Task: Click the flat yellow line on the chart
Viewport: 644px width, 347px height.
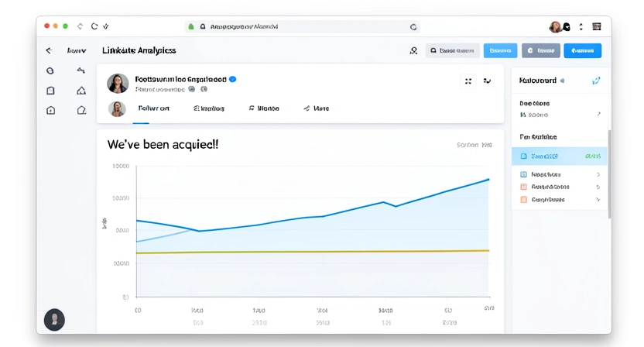Action: click(313, 252)
